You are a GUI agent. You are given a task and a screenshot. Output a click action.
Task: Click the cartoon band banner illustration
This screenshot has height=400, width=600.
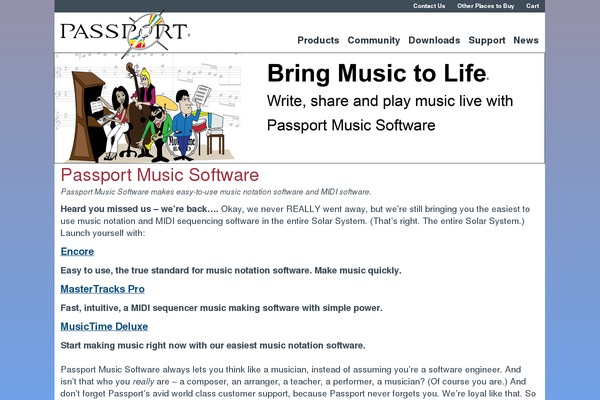(149, 108)
